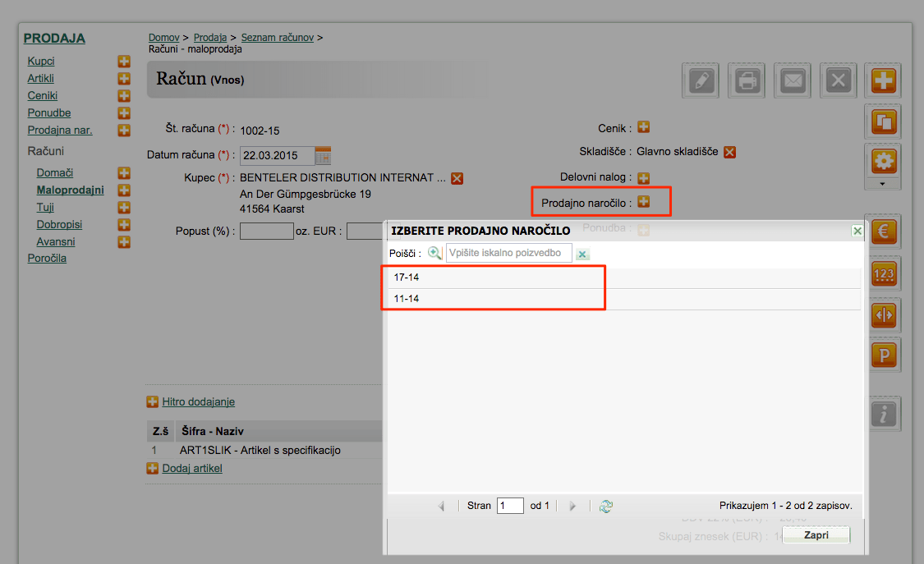
Task: Open the orange gear settings icon
Action: [883, 161]
